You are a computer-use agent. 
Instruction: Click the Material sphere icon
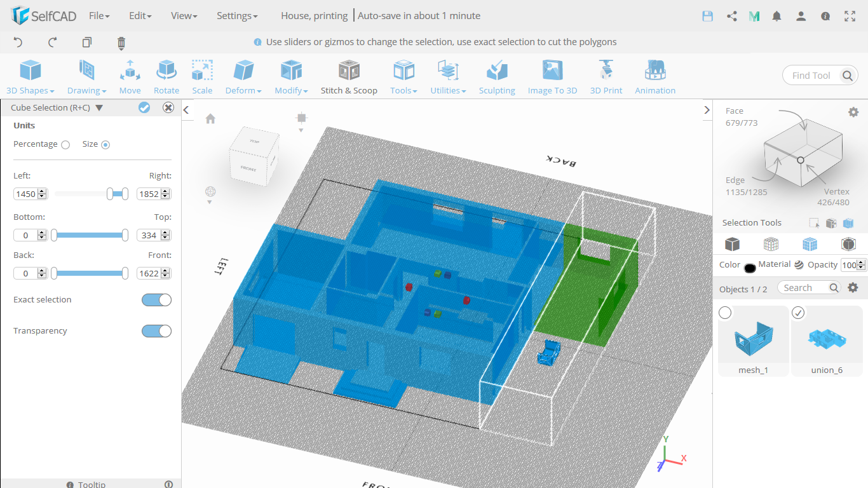[799, 266]
